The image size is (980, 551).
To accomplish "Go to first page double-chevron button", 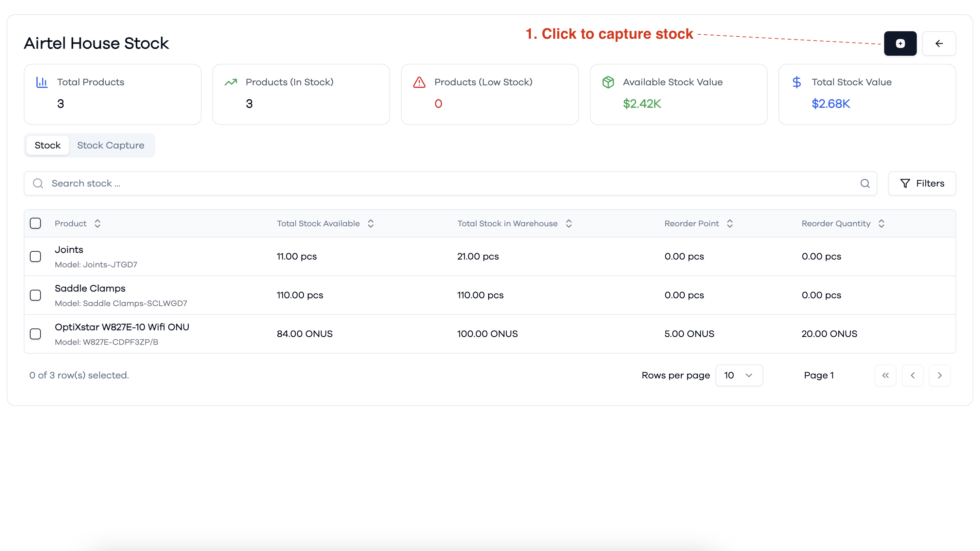I will pyautogui.click(x=885, y=375).
